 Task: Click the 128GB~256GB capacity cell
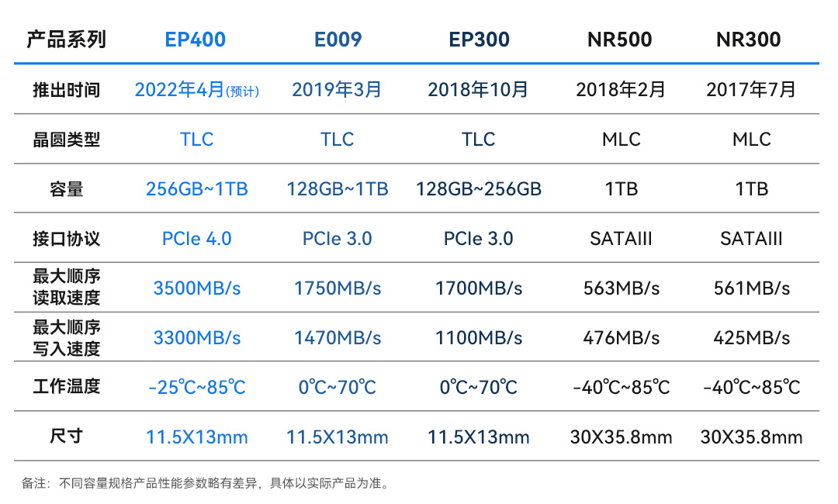[479, 189]
